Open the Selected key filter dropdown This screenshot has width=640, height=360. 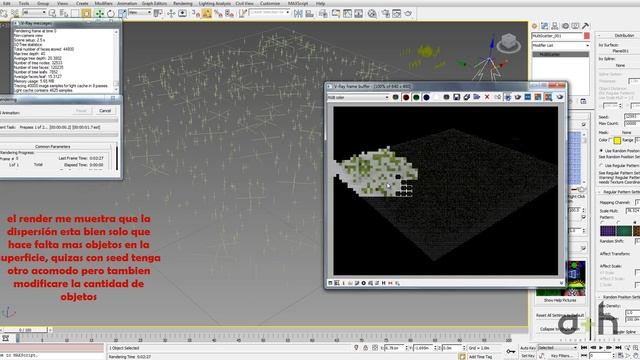point(557,348)
